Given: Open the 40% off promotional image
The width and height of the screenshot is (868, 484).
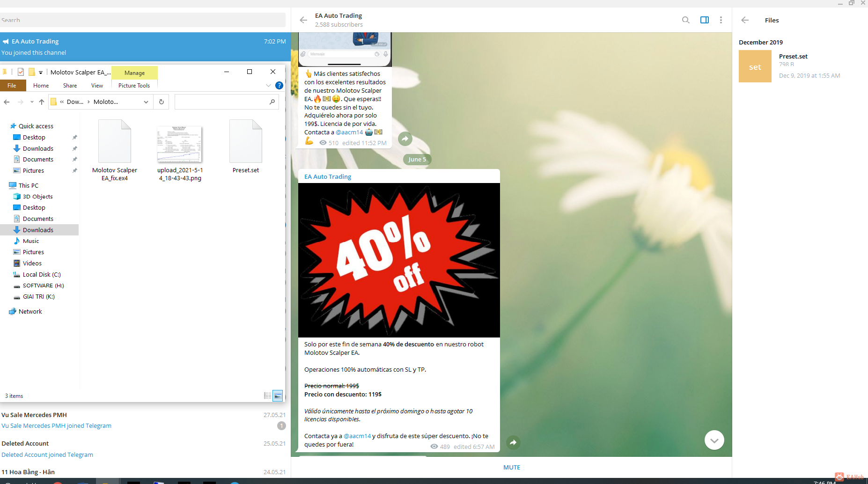Looking at the screenshot, I should (x=399, y=260).
